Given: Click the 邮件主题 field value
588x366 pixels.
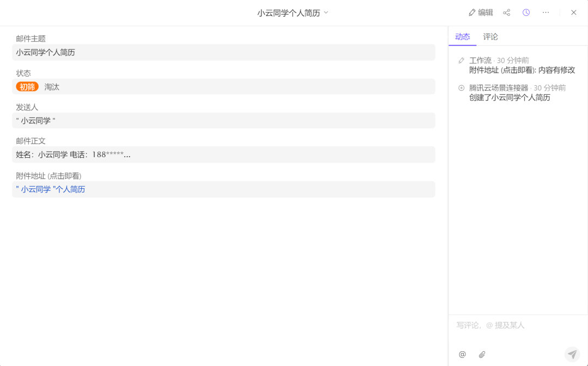Looking at the screenshot, I should tap(224, 52).
